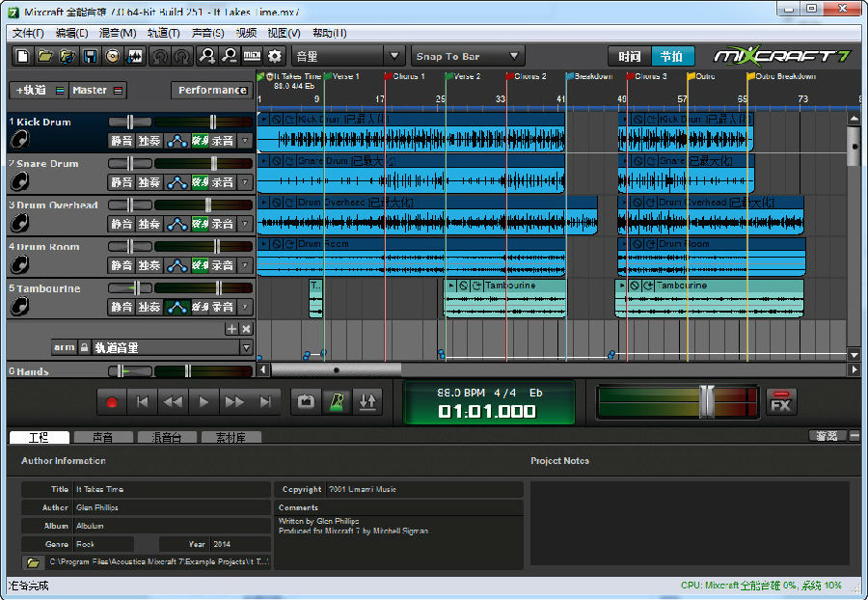
Task: Arm the Drum Room track for recording
Action: [223, 265]
